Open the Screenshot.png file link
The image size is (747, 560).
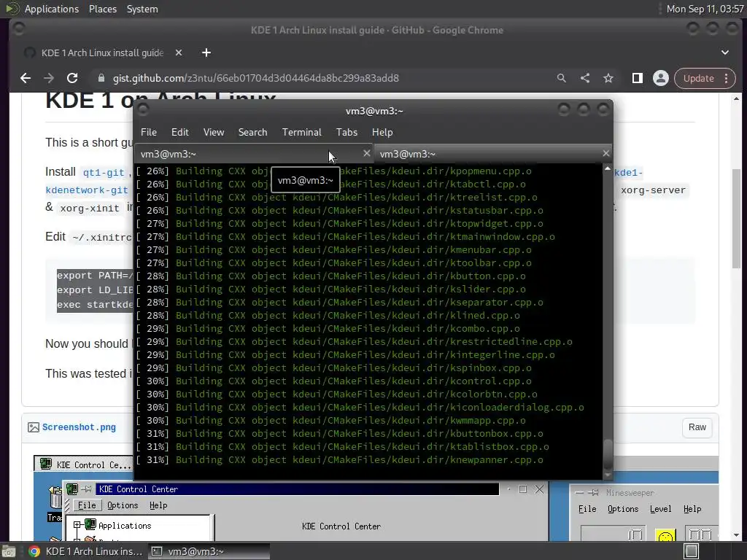coord(79,427)
